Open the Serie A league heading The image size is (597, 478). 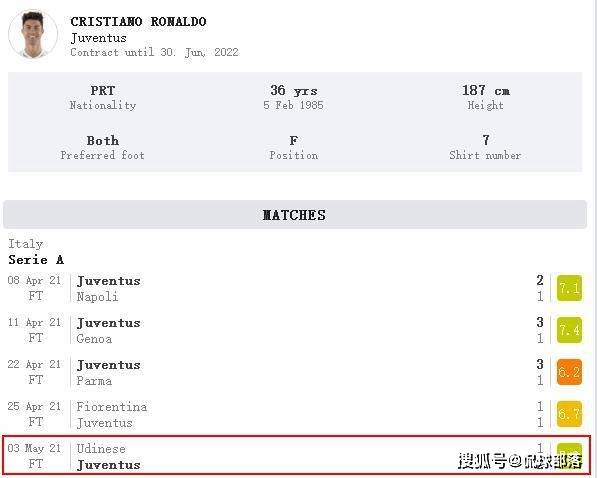pyautogui.click(x=36, y=260)
